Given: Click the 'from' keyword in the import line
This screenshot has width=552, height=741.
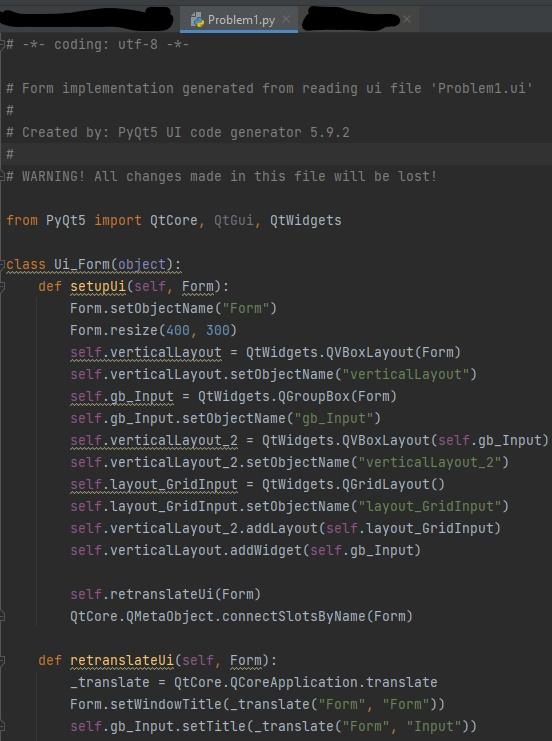Looking at the screenshot, I should coord(22,220).
